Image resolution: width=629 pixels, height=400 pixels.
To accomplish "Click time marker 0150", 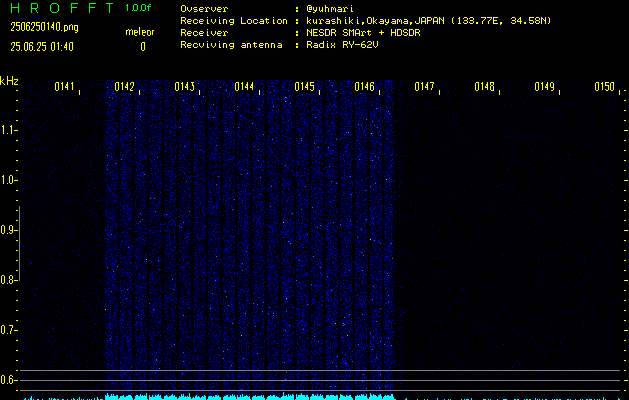I will tap(604, 86).
